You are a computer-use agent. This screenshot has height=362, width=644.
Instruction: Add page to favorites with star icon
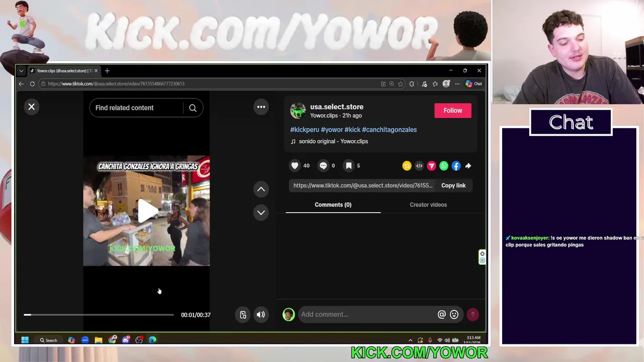click(400, 84)
